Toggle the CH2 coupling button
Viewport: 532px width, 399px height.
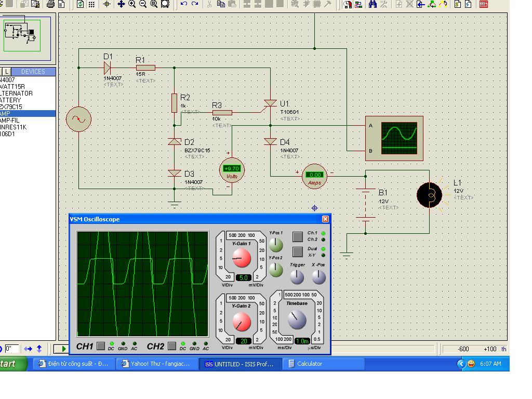tap(171, 345)
